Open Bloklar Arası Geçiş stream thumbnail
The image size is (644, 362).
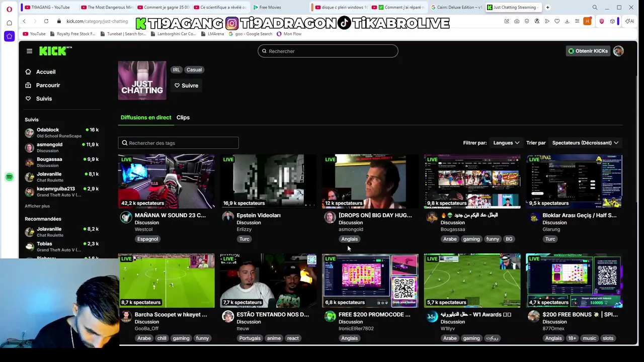(x=574, y=182)
